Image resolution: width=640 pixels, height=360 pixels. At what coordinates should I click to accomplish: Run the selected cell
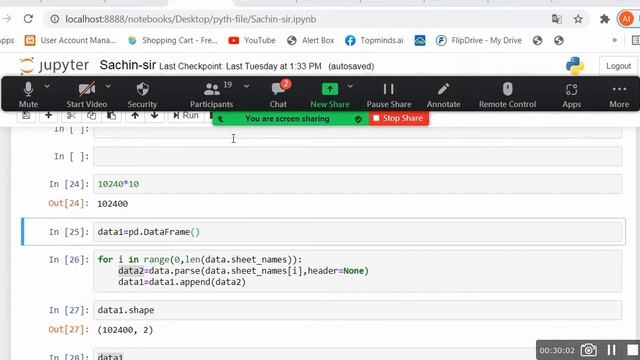(x=186, y=116)
